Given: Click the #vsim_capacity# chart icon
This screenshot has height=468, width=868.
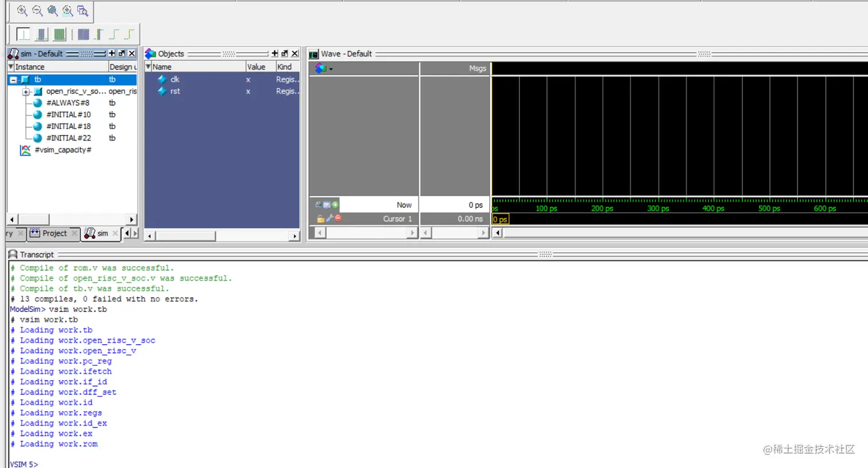Looking at the screenshot, I should [x=25, y=150].
